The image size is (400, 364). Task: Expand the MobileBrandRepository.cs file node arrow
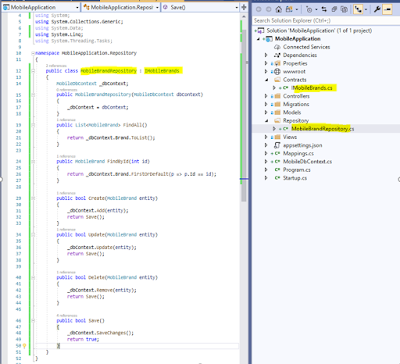click(274, 129)
